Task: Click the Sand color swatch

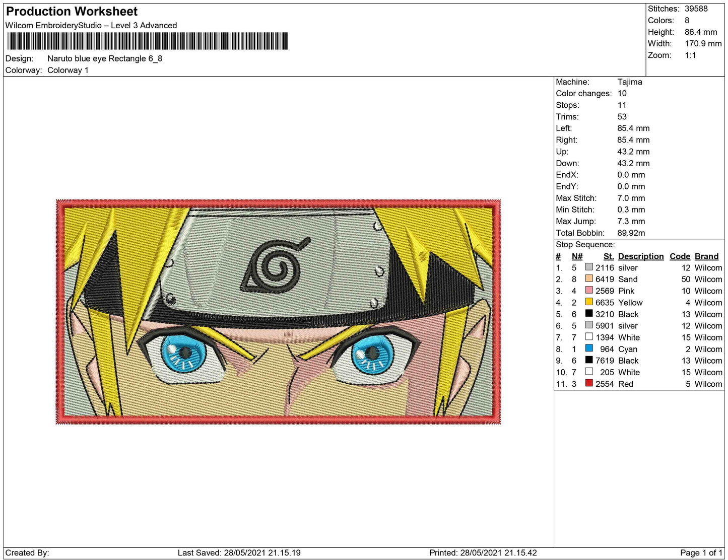Action: 589,278
